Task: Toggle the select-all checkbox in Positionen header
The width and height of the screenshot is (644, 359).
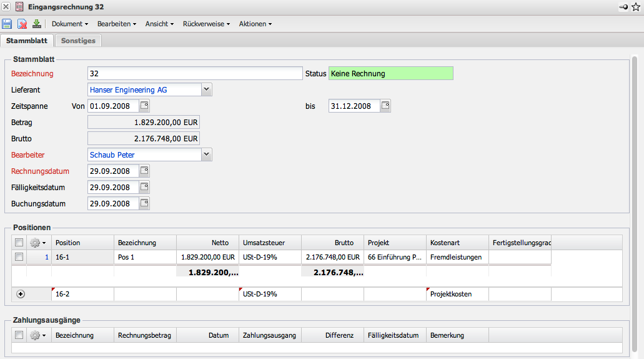Action: click(x=19, y=243)
